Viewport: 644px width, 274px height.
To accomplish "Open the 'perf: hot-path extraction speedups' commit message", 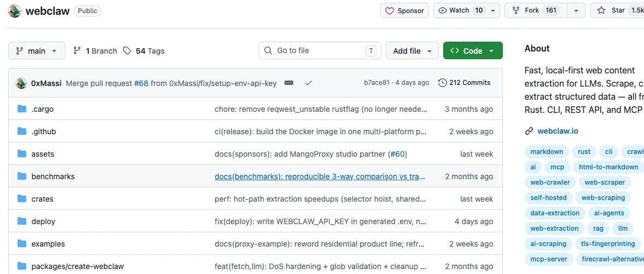I will point(320,199).
